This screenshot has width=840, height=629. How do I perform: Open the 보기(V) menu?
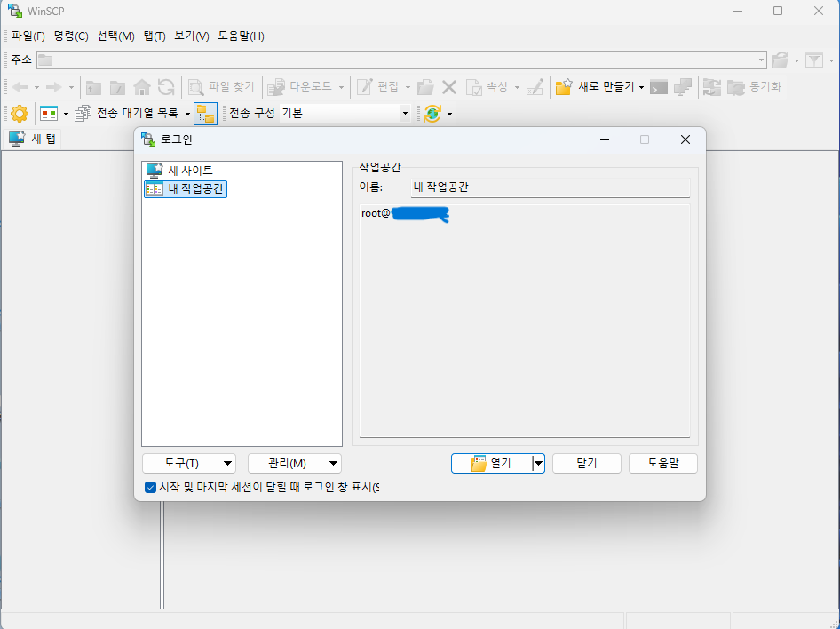tap(191, 36)
